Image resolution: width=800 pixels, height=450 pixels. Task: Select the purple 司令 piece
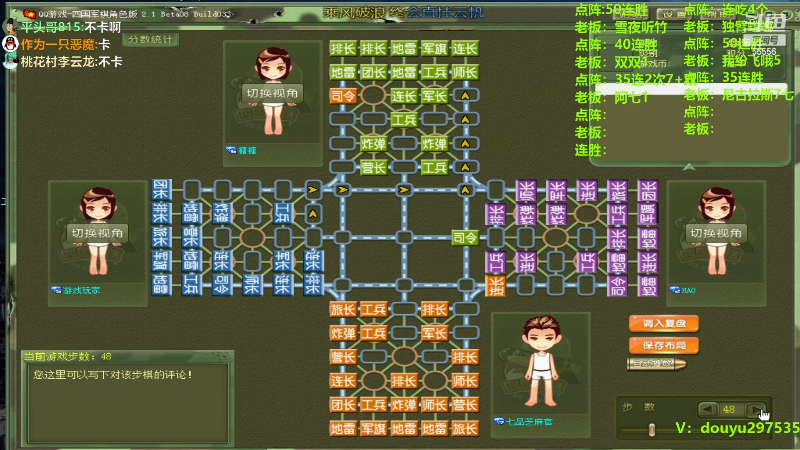[x=617, y=286]
